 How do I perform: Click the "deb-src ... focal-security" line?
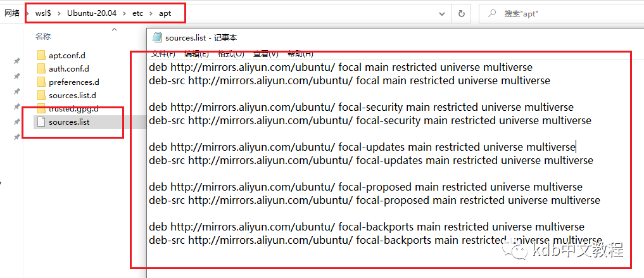pos(370,121)
